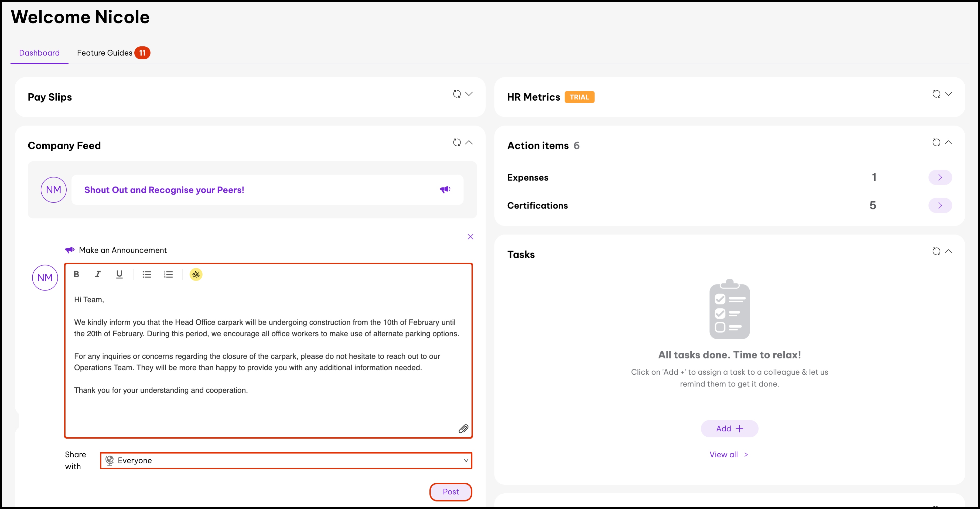Insert a bulleted list
The width and height of the screenshot is (980, 509).
coord(147,274)
